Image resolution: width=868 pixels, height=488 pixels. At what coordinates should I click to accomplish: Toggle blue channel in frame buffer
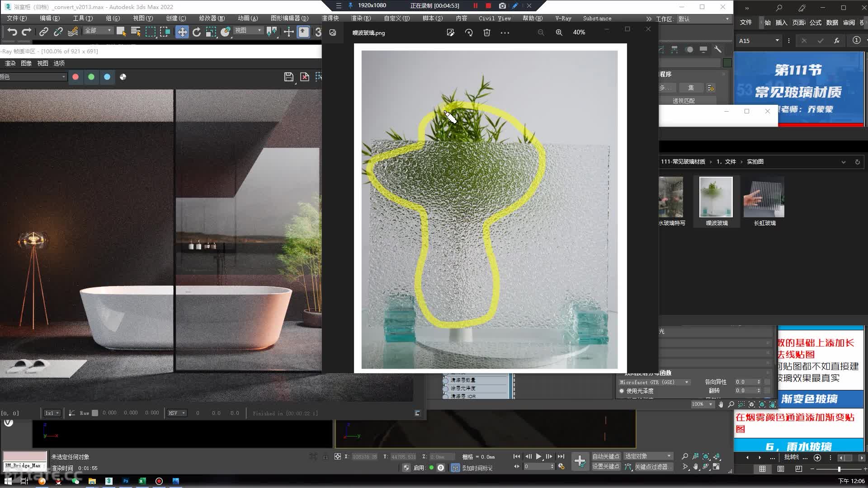coord(107,77)
